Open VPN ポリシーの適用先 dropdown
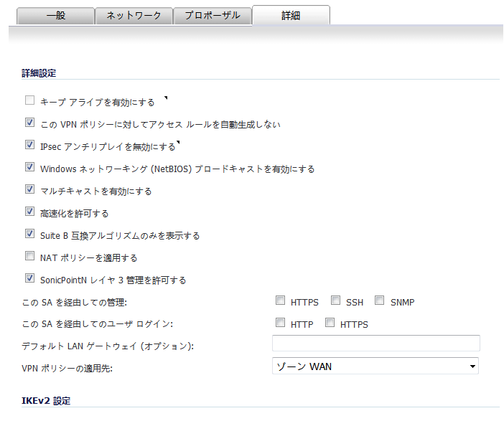 375,366
